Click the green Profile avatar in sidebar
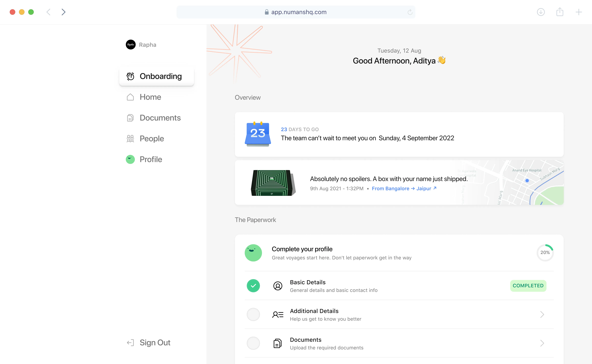592x364 pixels. pyautogui.click(x=130, y=159)
